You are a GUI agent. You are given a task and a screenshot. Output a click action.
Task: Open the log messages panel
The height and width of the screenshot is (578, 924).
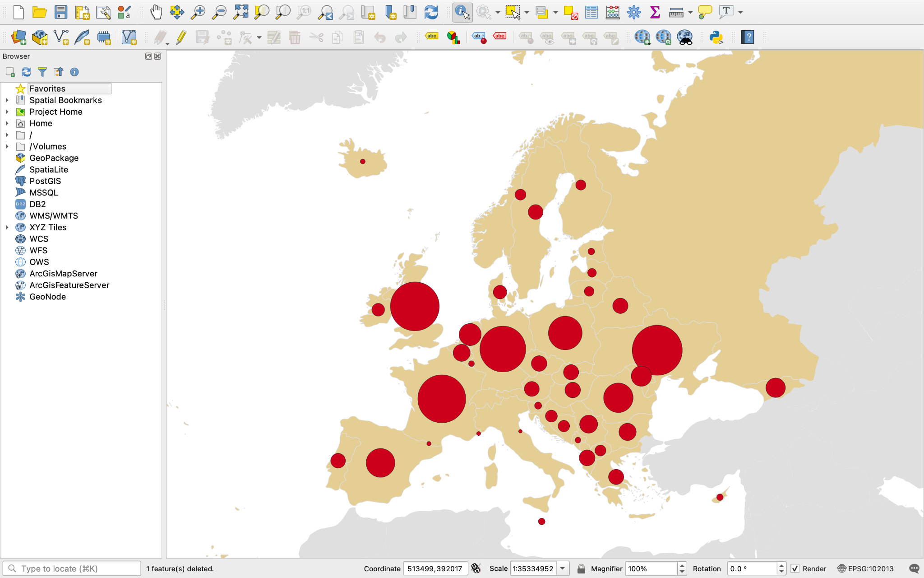pyautogui.click(x=915, y=569)
